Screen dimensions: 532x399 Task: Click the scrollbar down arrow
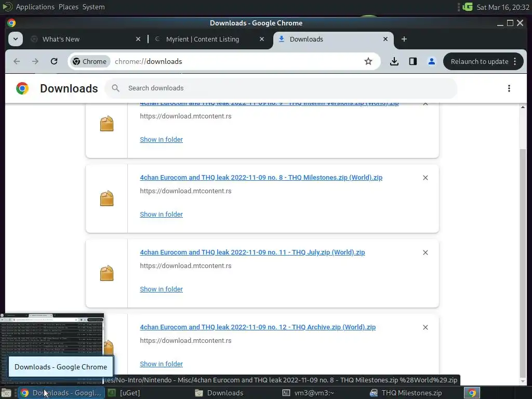point(523,382)
